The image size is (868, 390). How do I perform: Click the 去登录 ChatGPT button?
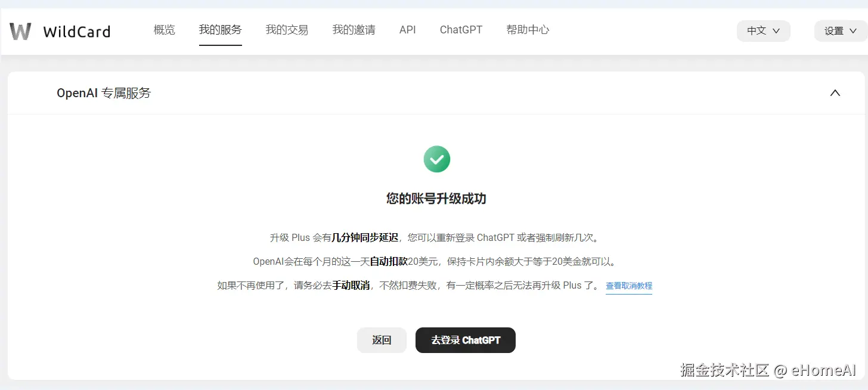466,341
